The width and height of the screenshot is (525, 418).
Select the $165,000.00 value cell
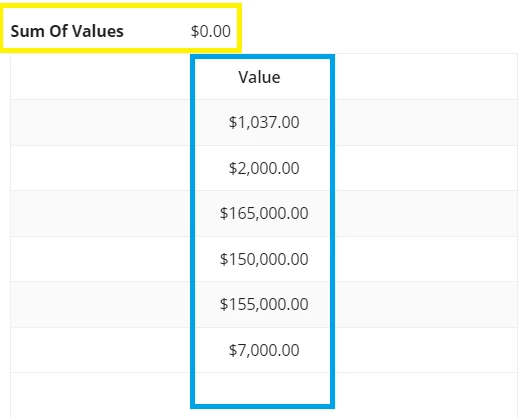tap(264, 213)
